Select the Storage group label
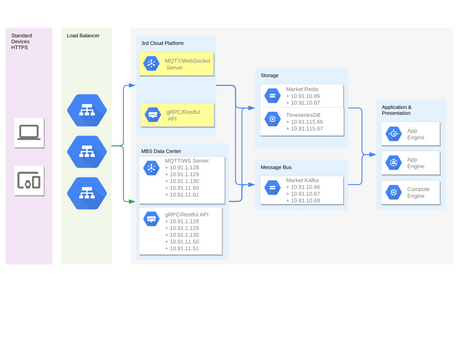This screenshot has width=466, height=360. tap(269, 75)
